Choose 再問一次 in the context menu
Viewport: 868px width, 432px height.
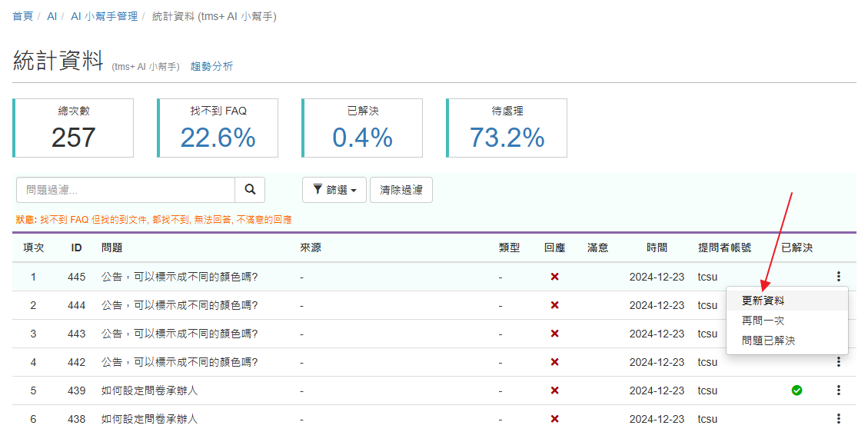(763, 321)
